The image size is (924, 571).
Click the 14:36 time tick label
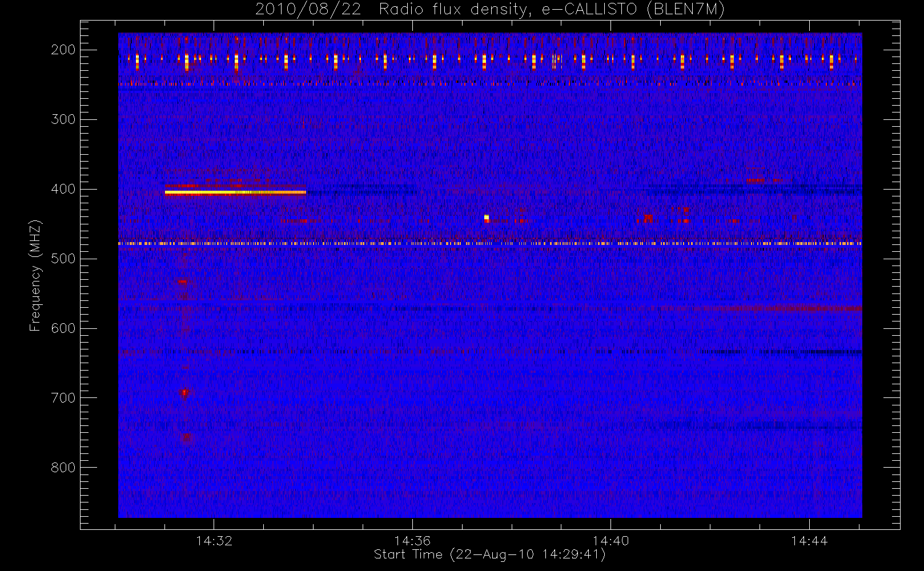pos(412,541)
